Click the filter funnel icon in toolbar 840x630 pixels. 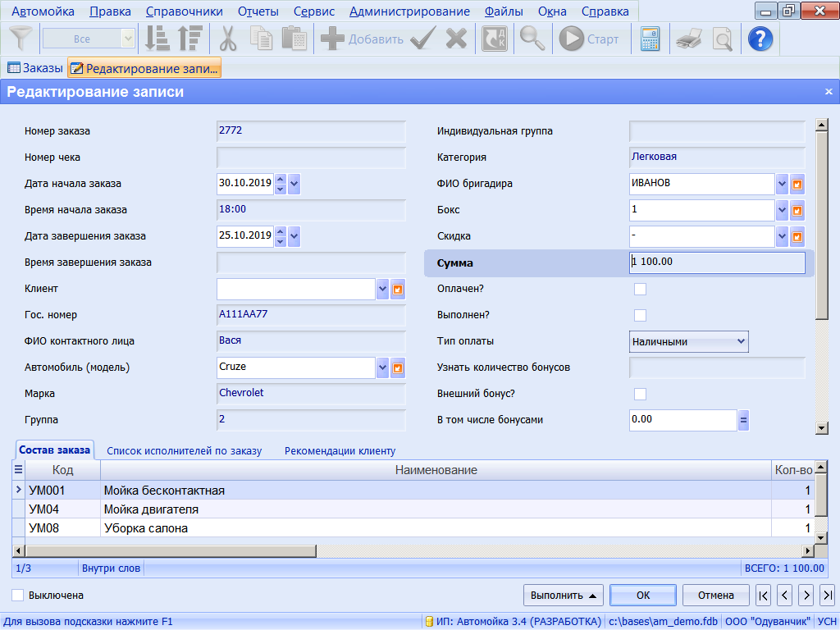(19, 39)
